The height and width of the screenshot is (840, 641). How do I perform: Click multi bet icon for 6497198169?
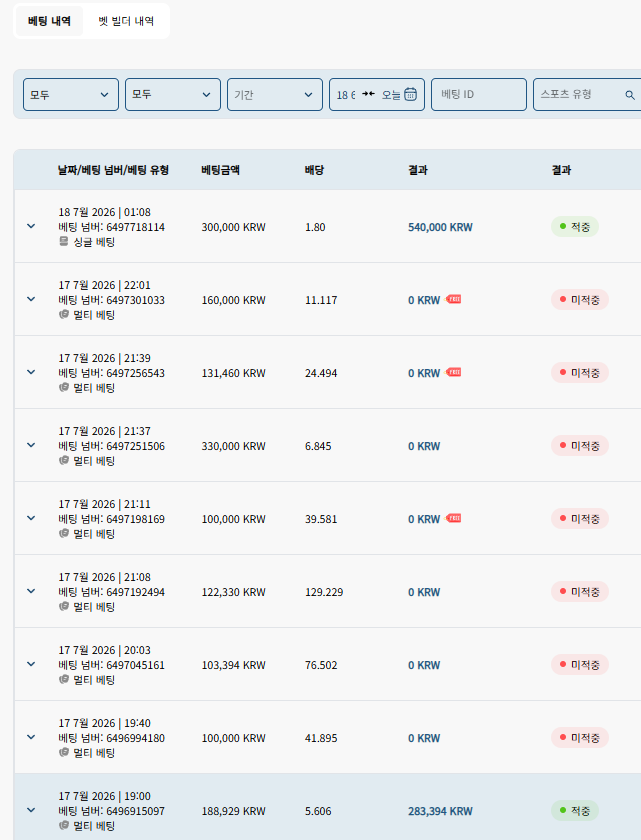(x=64, y=534)
